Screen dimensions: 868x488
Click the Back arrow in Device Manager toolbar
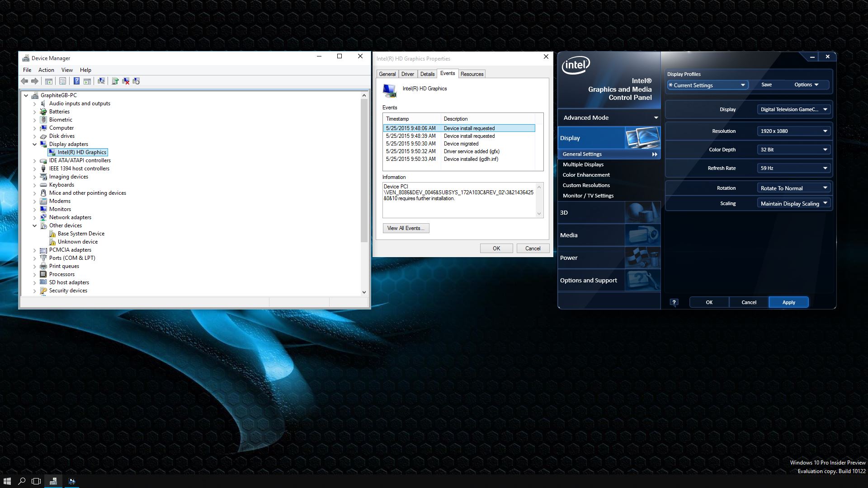(x=24, y=81)
